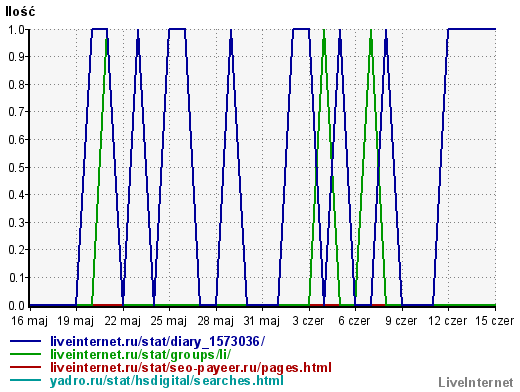Open the liveinternet.ru/stat/groups/li/ legend entry
The height and width of the screenshot is (392, 520).
[x=140, y=354]
